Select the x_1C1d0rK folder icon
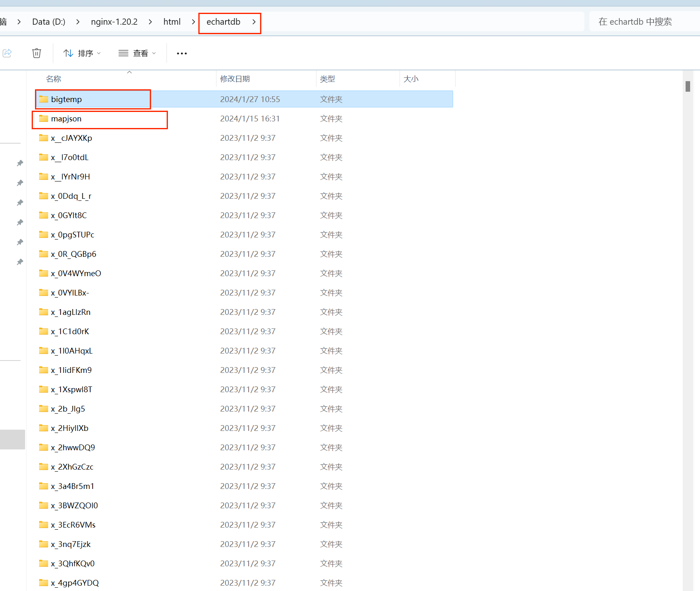This screenshot has height=591, width=700. pos(44,331)
